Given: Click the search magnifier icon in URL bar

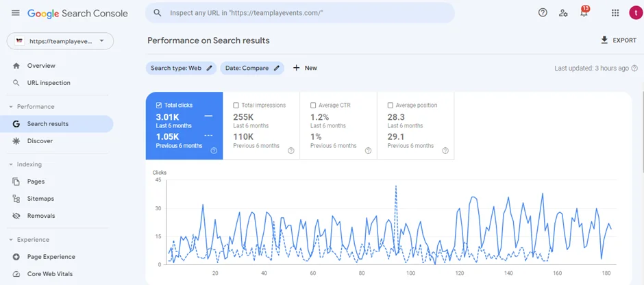Looking at the screenshot, I should [158, 13].
